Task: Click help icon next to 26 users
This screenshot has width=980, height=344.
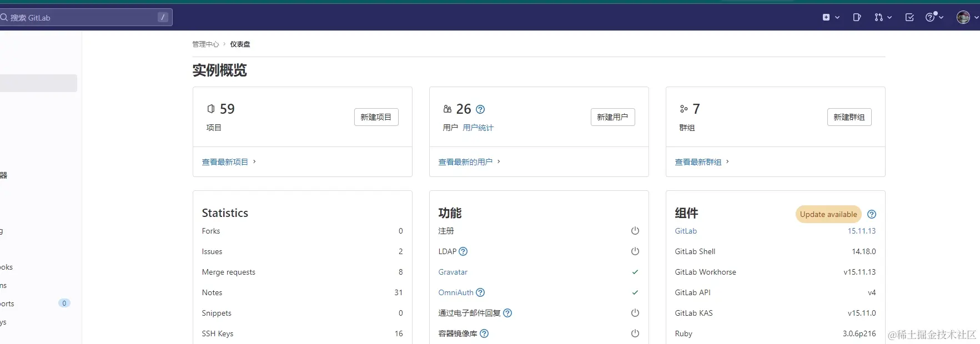Action: [480, 109]
